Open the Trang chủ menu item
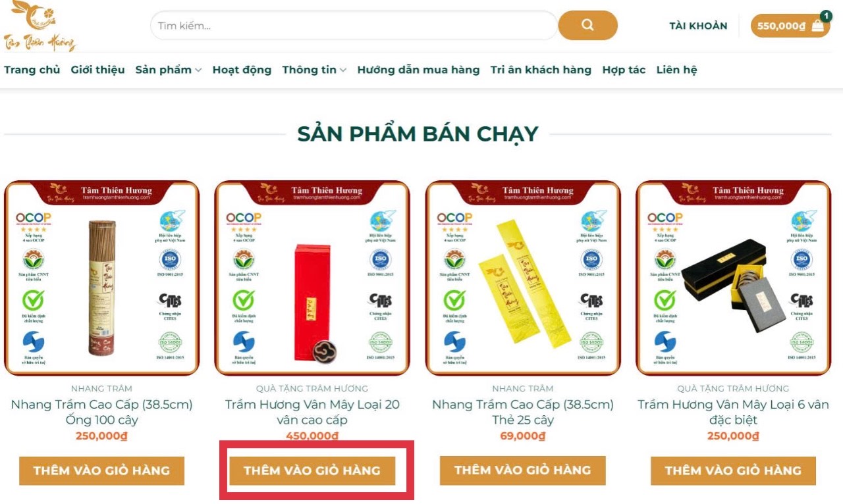The image size is (843, 504). click(32, 70)
